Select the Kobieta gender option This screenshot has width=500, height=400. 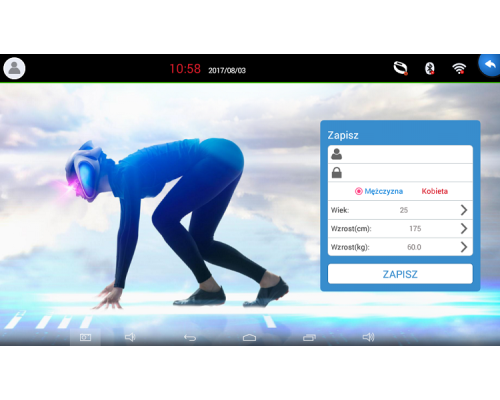point(434,191)
